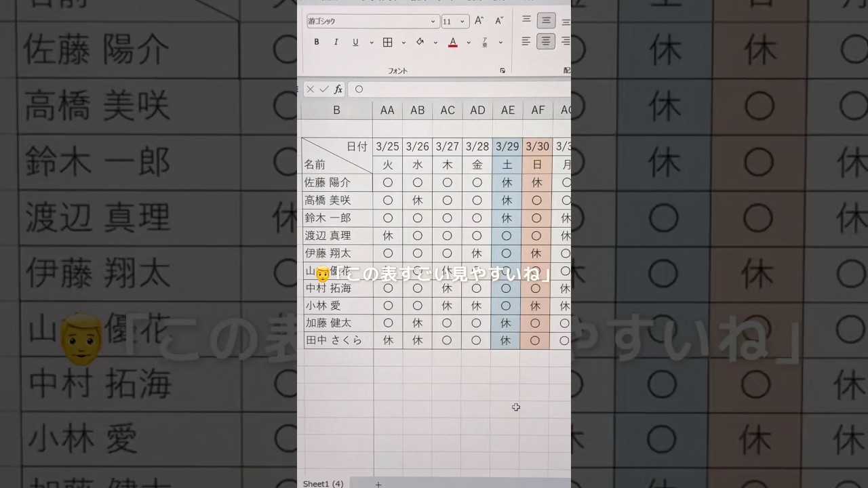Screen dimensions: 868x488
Task: Align text to the left
Action: (526, 41)
